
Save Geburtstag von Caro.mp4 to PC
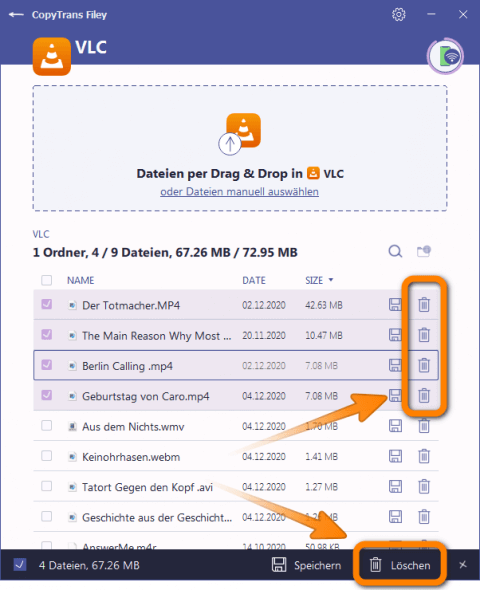click(x=395, y=395)
